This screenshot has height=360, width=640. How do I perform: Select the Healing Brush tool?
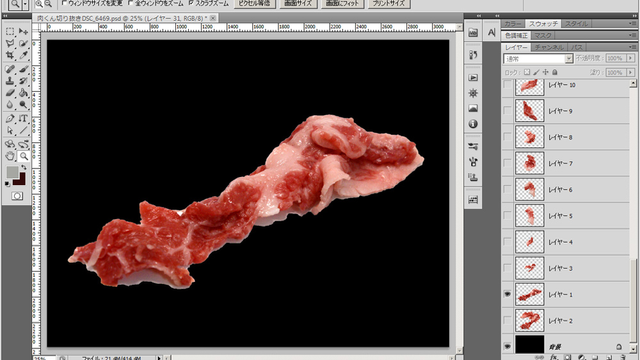(10, 69)
